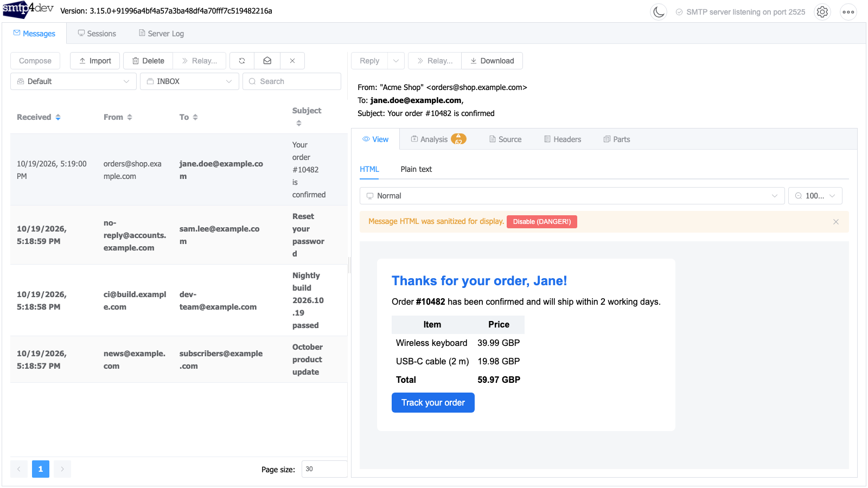Compose a new message

pos(35,61)
